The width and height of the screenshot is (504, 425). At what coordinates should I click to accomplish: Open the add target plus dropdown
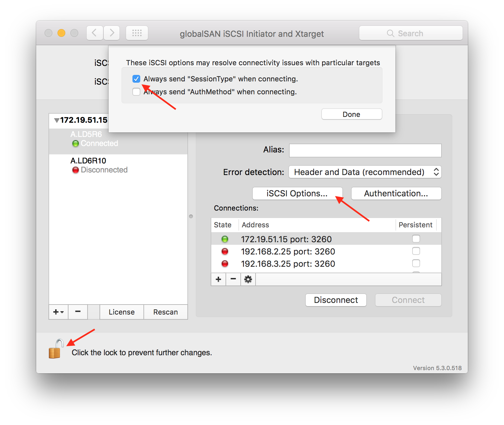58,312
